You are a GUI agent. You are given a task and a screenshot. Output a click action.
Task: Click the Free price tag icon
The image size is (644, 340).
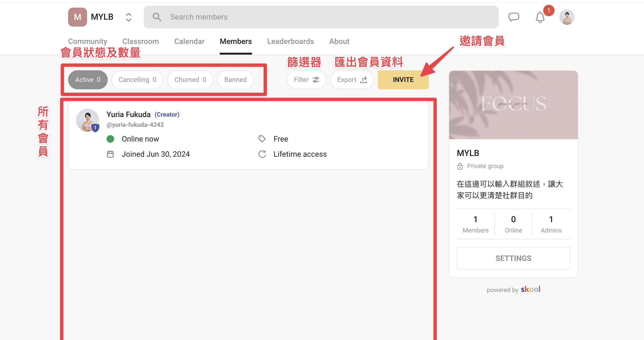[x=262, y=139]
